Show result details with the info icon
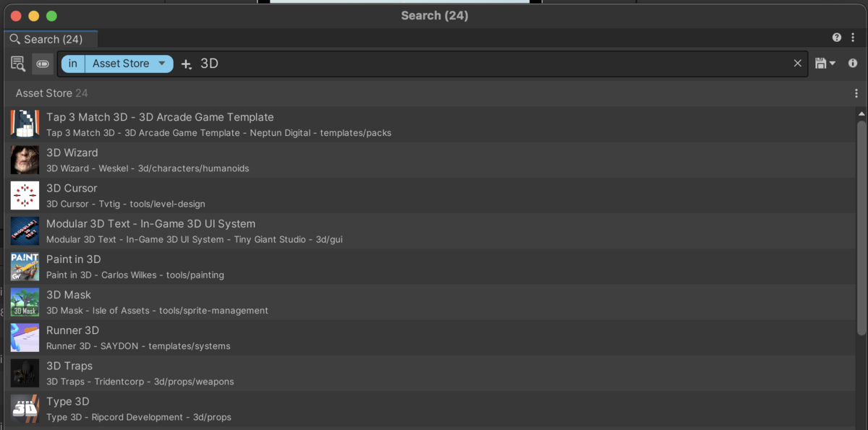The height and width of the screenshot is (430, 868). (x=852, y=64)
